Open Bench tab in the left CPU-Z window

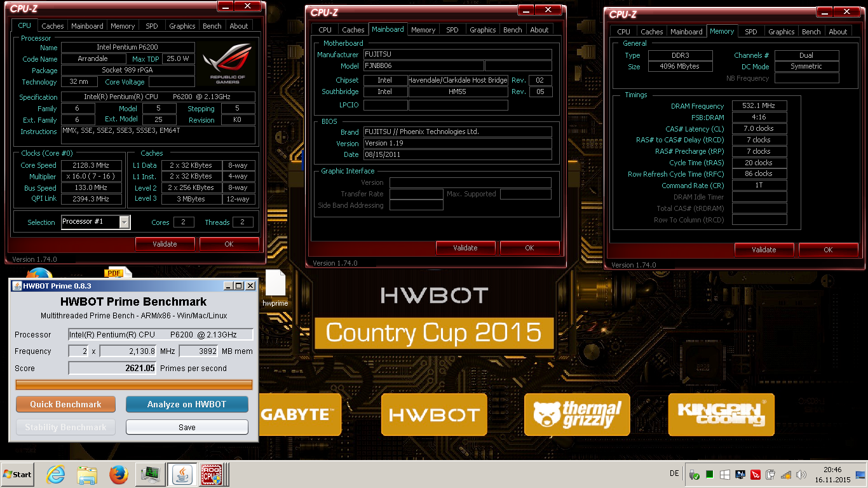pyautogui.click(x=212, y=26)
